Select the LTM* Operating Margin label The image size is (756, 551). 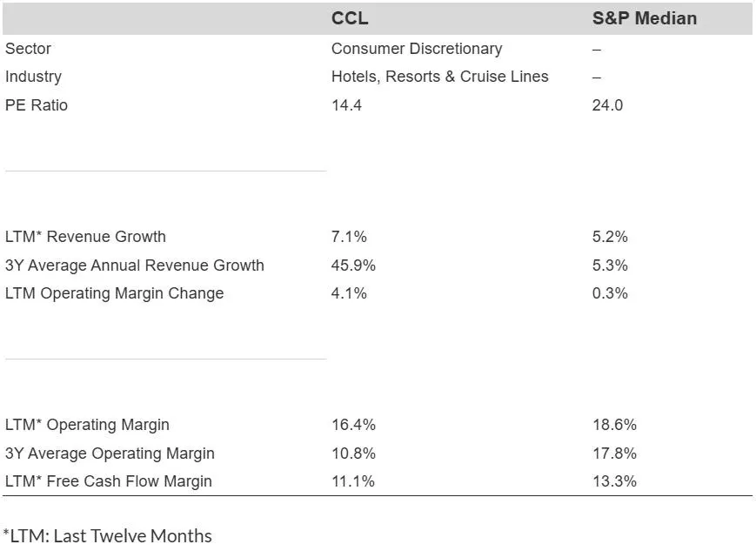(87, 425)
